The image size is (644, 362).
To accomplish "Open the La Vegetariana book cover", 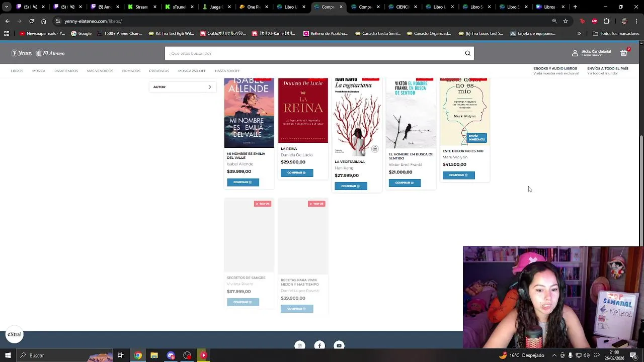I will [357, 117].
